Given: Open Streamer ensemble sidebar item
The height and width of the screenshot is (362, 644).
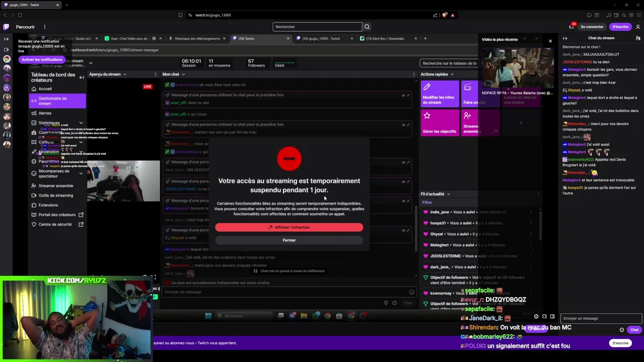Looking at the screenshot, I should (55, 186).
